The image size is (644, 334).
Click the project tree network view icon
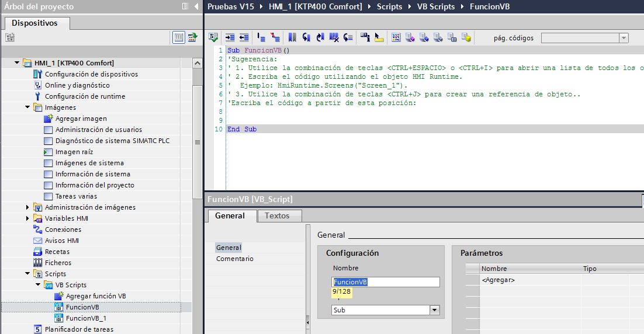pyautogui.click(x=10, y=37)
